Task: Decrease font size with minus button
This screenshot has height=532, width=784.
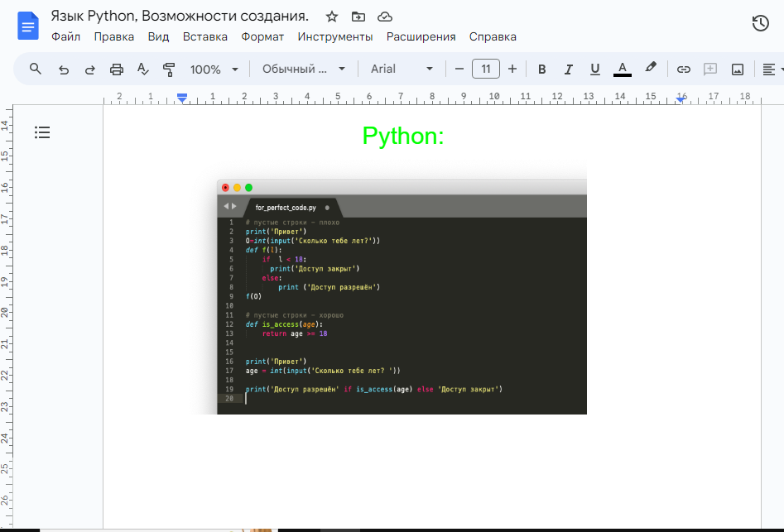Action: 459,69
